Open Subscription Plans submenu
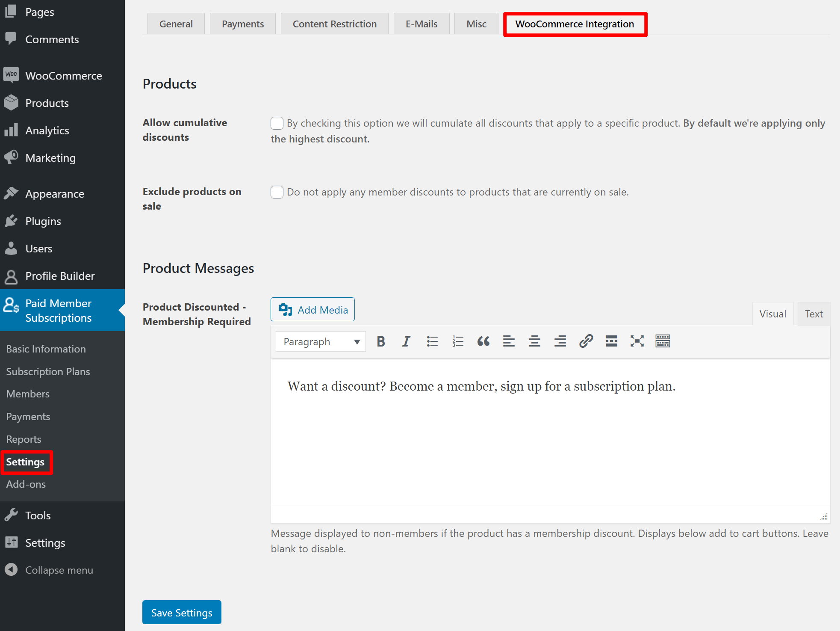The image size is (840, 631). [x=48, y=371]
